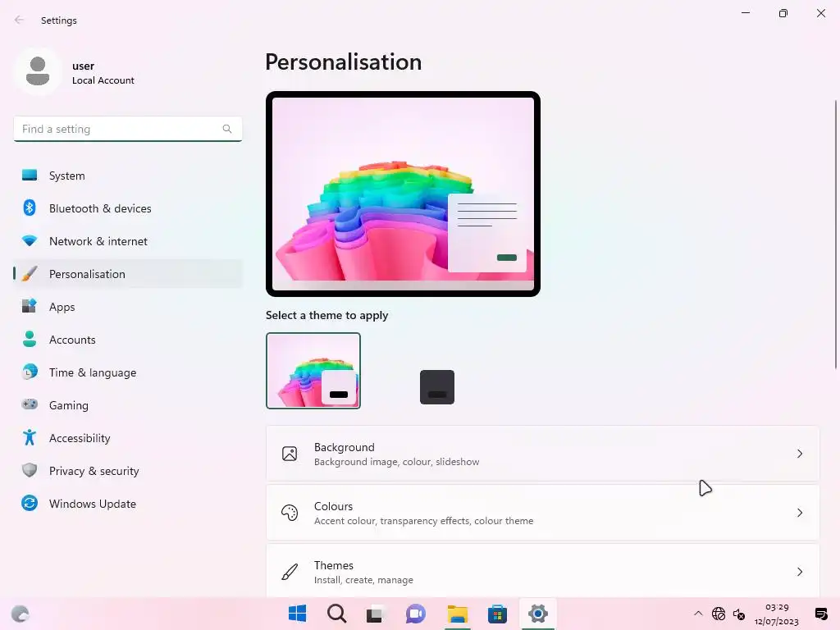Screen dimensions: 840x630
Task: Expand the Themes settings chevron
Action: pyautogui.click(x=800, y=572)
